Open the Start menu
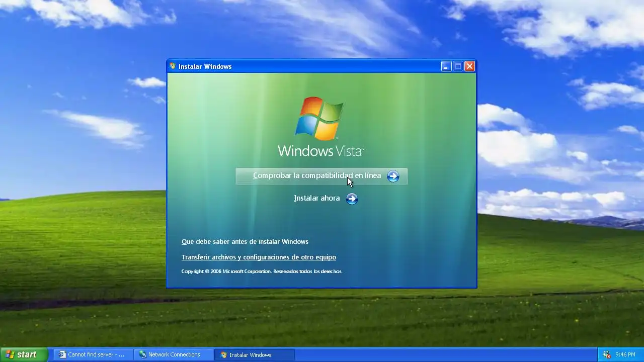The width and height of the screenshot is (644, 362). click(x=24, y=354)
